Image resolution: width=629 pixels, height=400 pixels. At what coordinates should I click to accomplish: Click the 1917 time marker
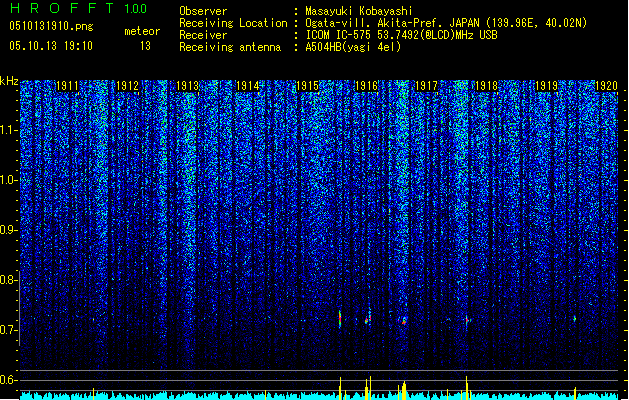426,86
